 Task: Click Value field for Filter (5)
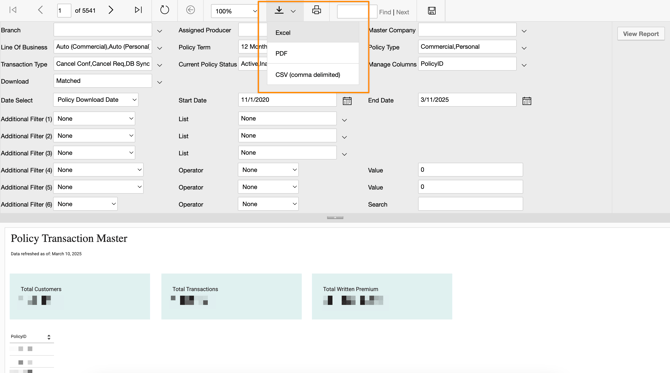click(x=470, y=187)
